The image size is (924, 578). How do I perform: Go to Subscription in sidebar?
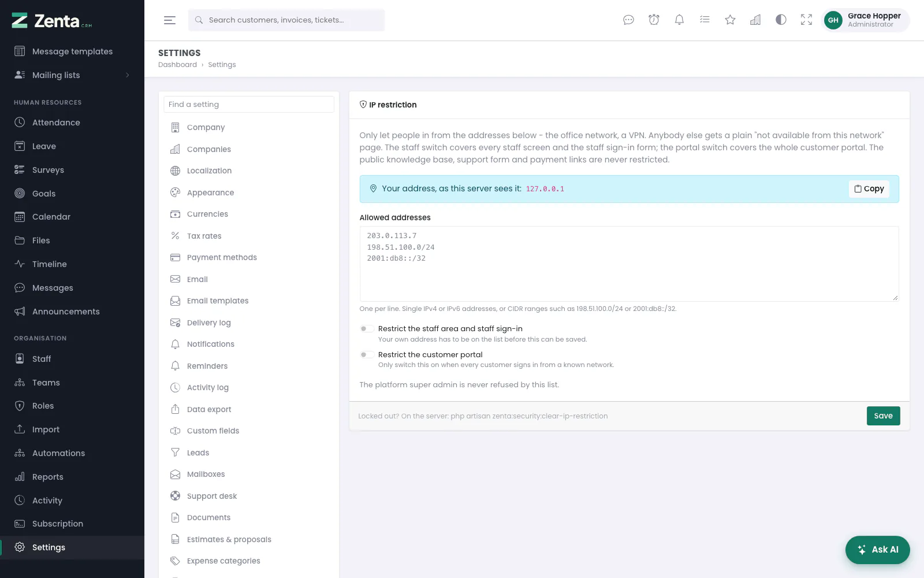click(x=72, y=524)
